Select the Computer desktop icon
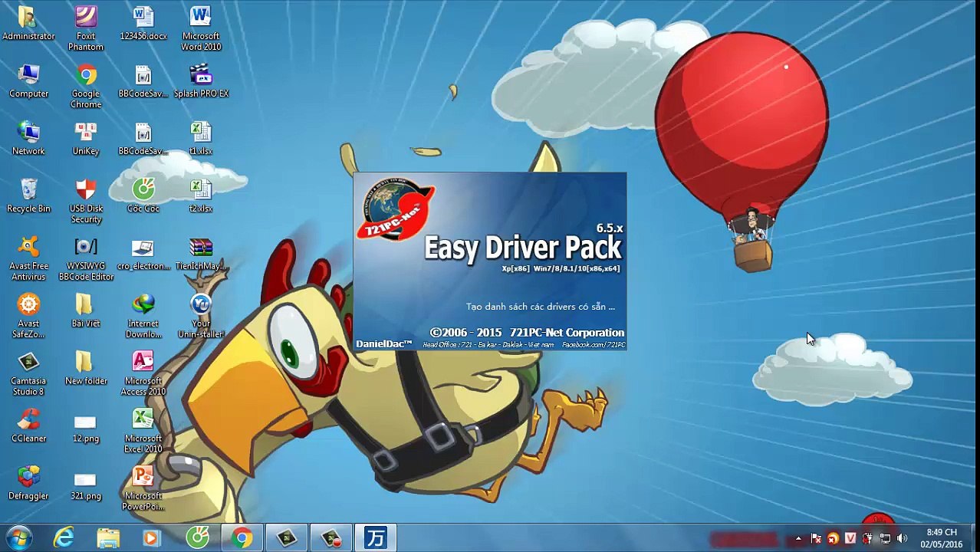Screen dimensions: 980x552 [x=28, y=80]
